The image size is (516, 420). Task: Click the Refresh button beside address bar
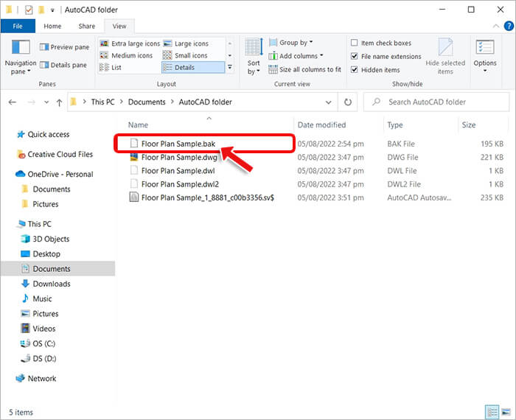coord(348,102)
